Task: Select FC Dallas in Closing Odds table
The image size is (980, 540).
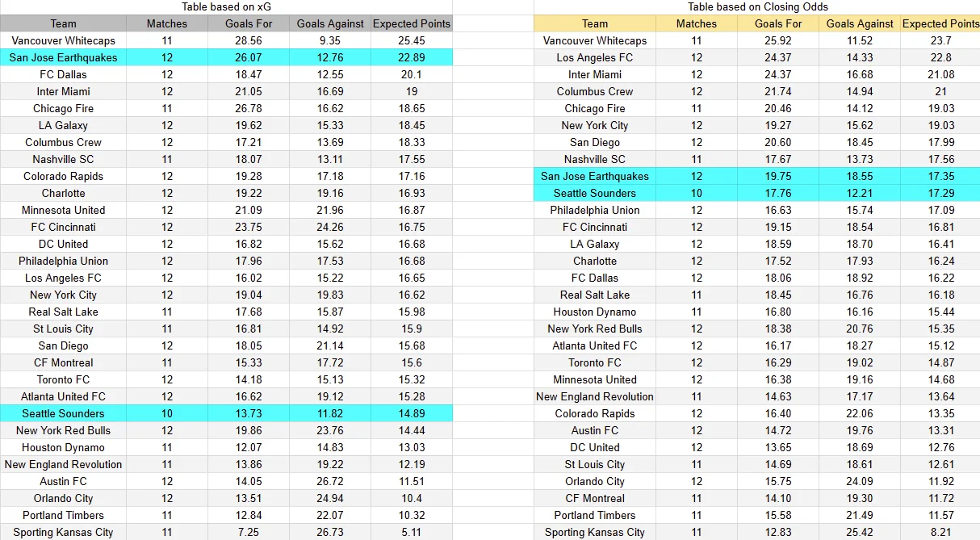Action: coord(595,278)
